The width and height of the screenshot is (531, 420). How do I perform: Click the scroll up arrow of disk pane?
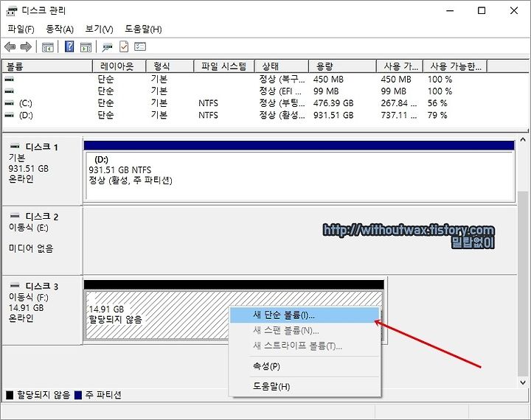click(523, 140)
